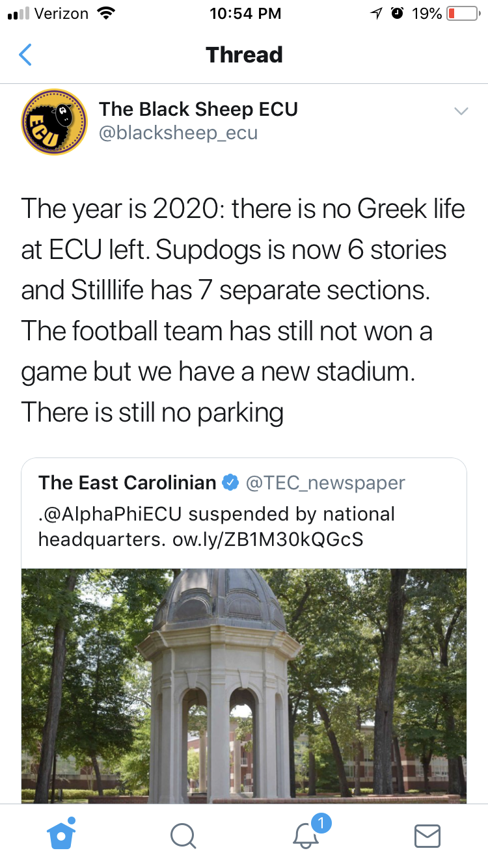The image size is (488, 868).
Task: Open The Black Sheep ECU profile picture
Action: click(54, 122)
